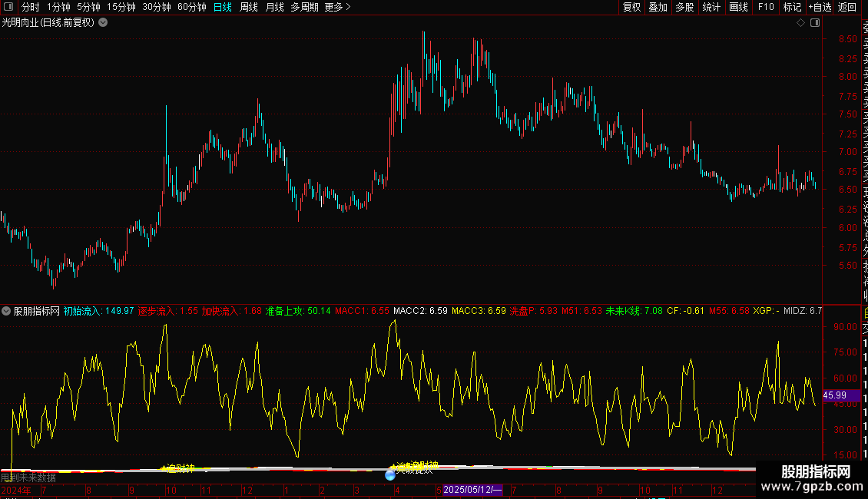Open the 画线 drawing tools
The height and width of the screenshot is (499, 868).
(738, 7)
